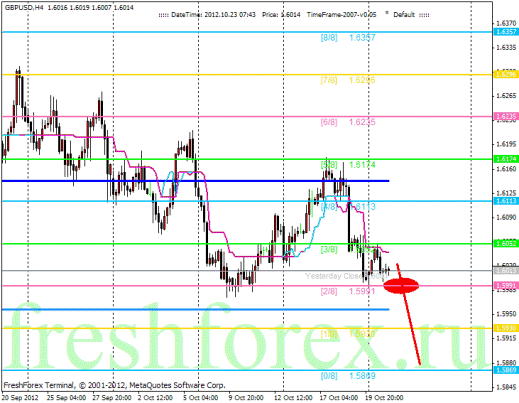Click the 1.6370 value on the price scale
The image size is (519, 403).
pos(506,23)
